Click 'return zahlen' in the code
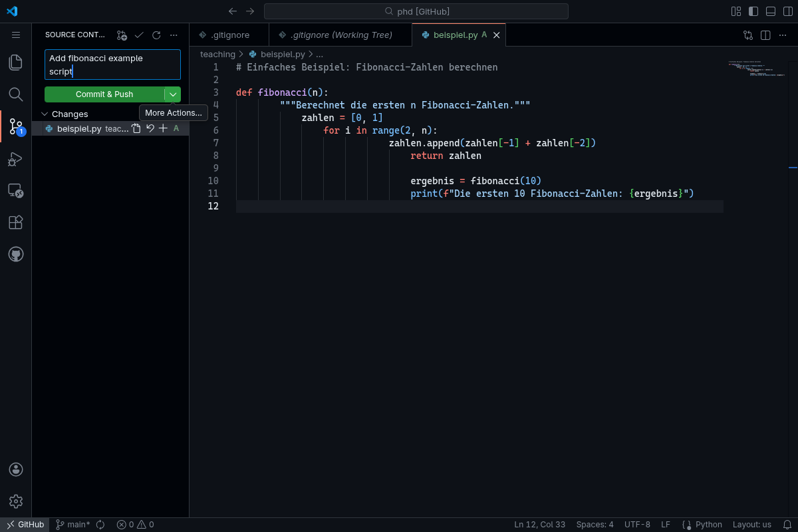This screenshot has width=798, height=532. [x=446, y=156]
